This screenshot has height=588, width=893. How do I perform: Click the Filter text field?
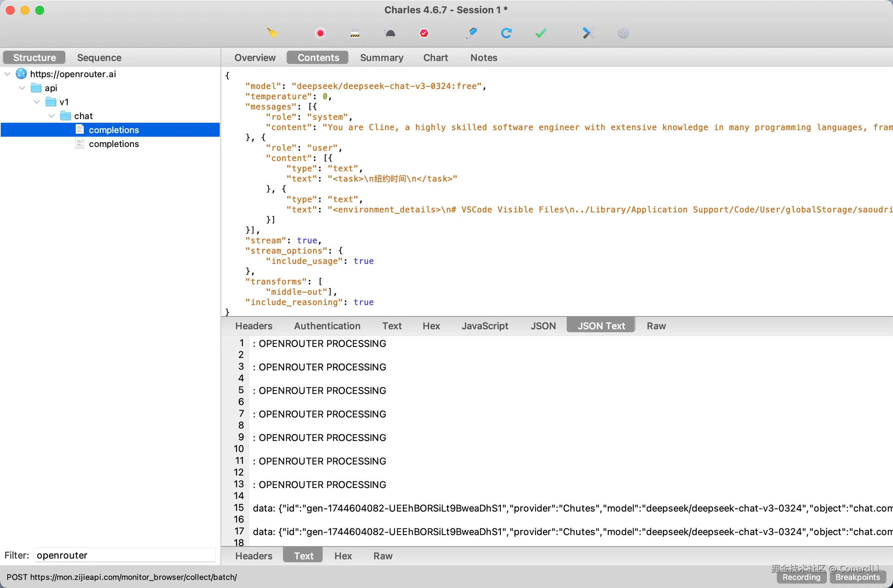click(x=125, y=555)
